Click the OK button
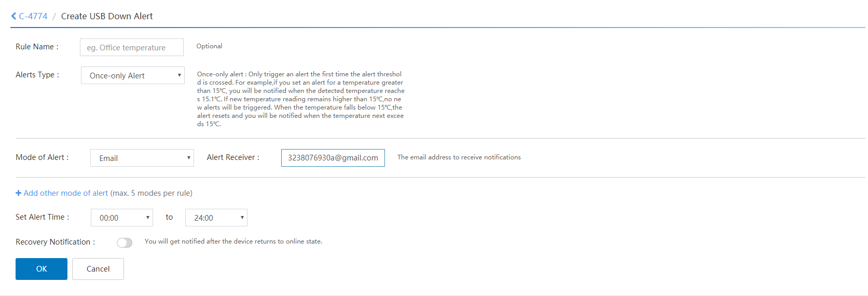This screenshot has width=868, height=296. [42, 269]
